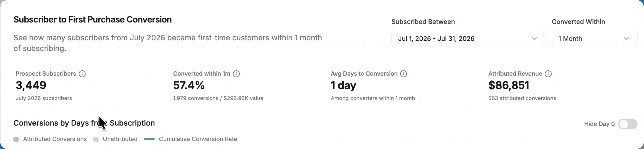Click info icon beside Attributed Revenue
The height and width of the screenshot is (149, 644).
pyautogui.click(x=548, y=74)
